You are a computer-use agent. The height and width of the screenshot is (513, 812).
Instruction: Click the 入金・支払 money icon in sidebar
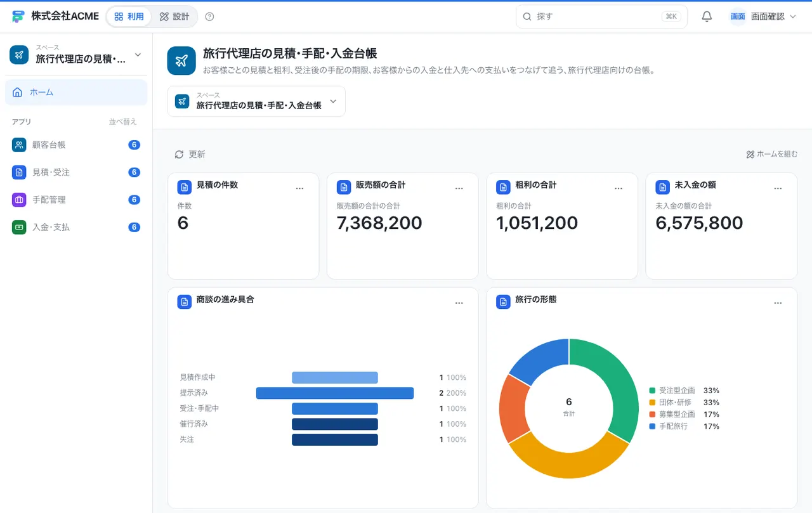[19, 226]
